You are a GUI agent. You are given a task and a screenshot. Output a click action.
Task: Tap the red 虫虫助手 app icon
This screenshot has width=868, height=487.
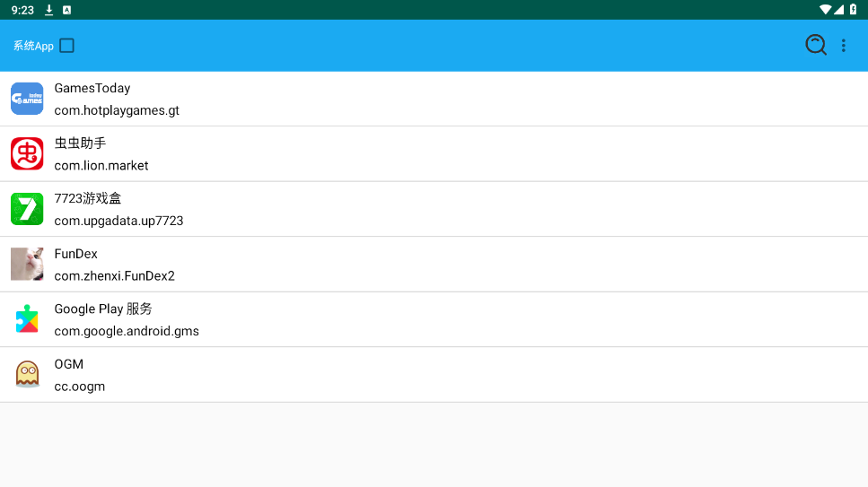(27, 153)
